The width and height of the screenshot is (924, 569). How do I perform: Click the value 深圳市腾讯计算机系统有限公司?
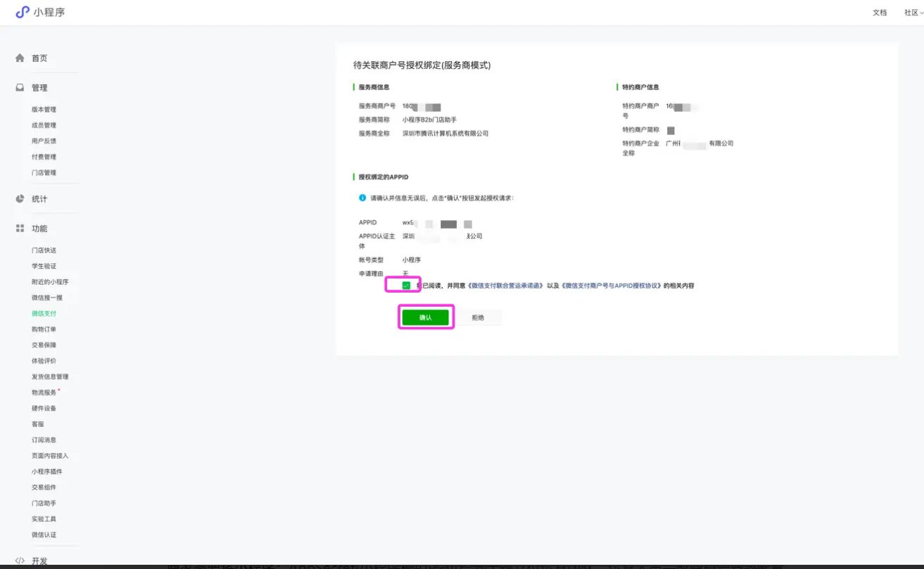(x=445, y=134)
